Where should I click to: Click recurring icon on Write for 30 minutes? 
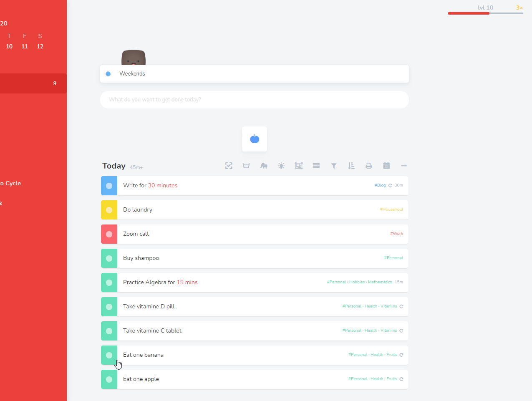[x=390, y=185]
